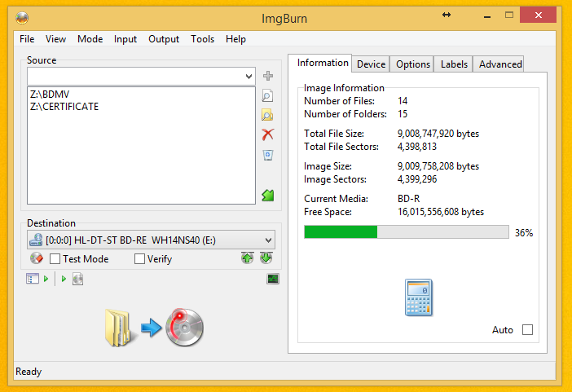This screenshot has height=392, width=572.
Task: Open the Input menu
Action: 125,39
